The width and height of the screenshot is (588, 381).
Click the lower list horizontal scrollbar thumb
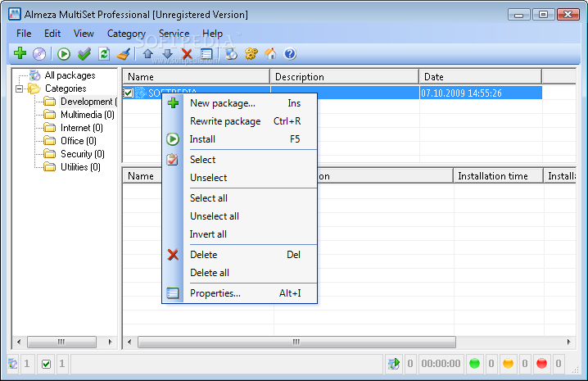[x=296, y=342]
